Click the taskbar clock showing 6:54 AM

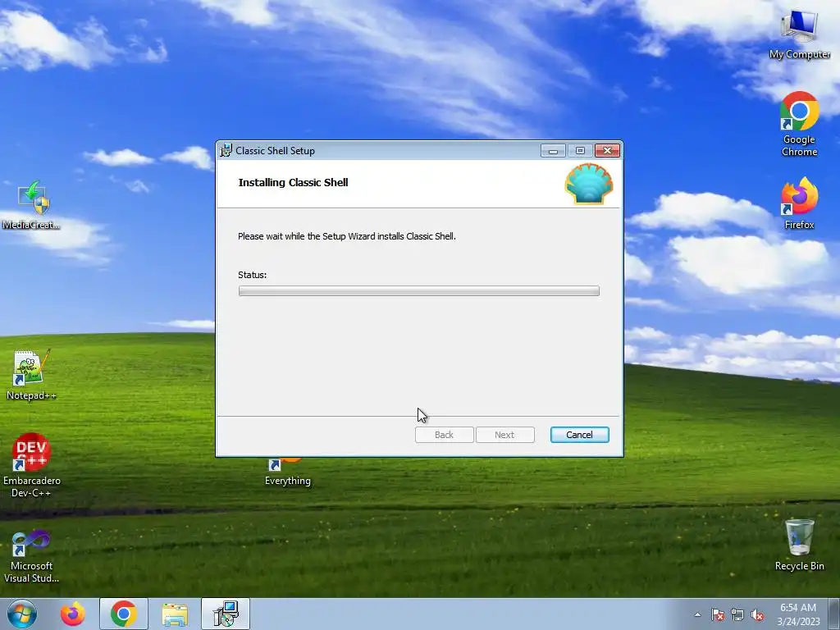[798, 614]
